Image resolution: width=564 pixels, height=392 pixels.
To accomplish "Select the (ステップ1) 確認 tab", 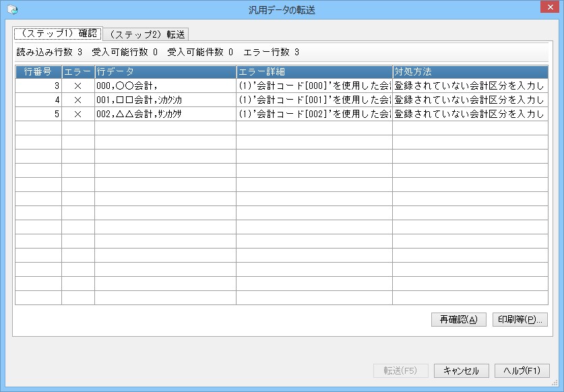I will [x=58, y=34].
